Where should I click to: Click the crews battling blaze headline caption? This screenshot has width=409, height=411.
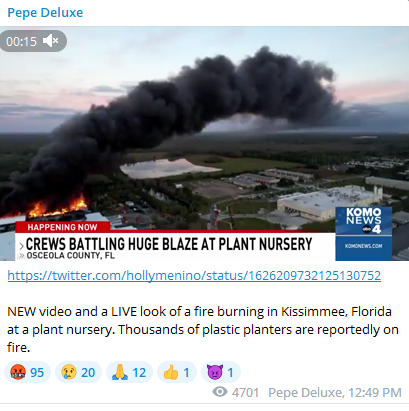click(169, 244)
